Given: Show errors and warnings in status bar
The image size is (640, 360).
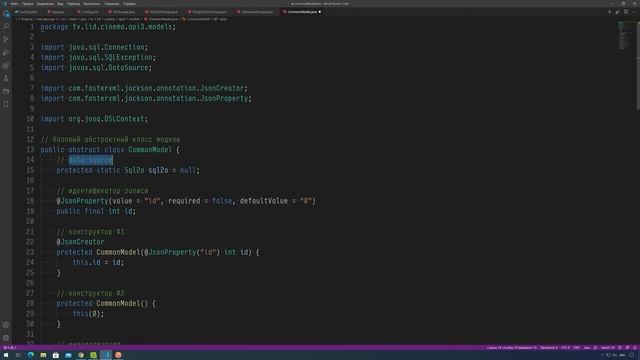Looking at the screenshot, I should tap(9, 348).
